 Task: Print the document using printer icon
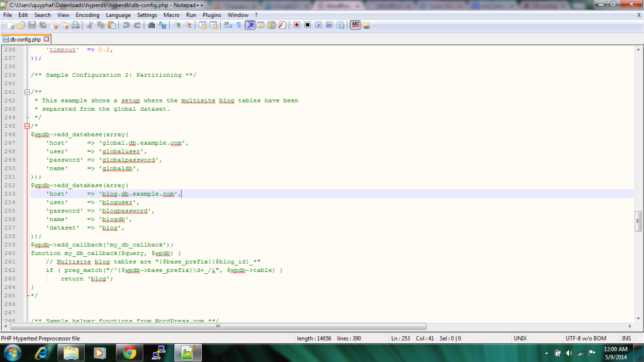pos(75,26)
